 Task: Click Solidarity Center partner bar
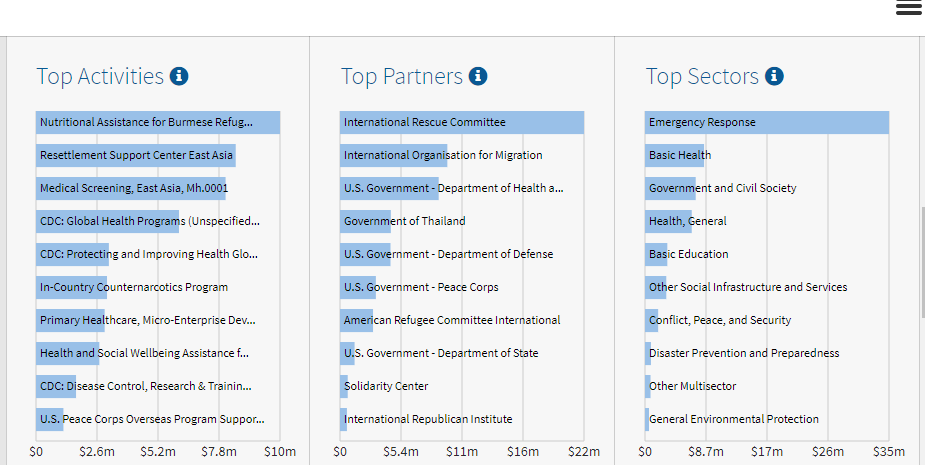click(x=344, y=387)
